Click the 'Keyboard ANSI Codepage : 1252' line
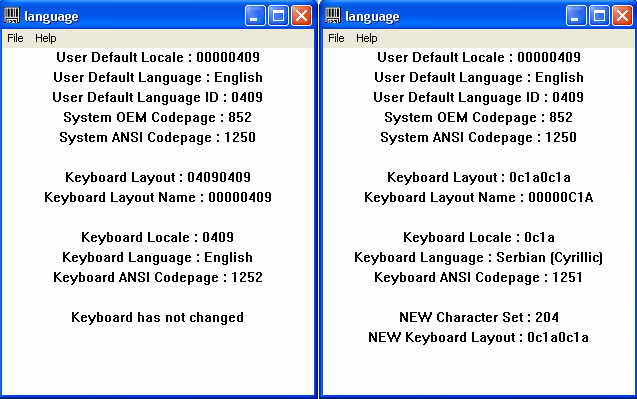This screenshot has height=399, width=637. click(x=158, y=278)
